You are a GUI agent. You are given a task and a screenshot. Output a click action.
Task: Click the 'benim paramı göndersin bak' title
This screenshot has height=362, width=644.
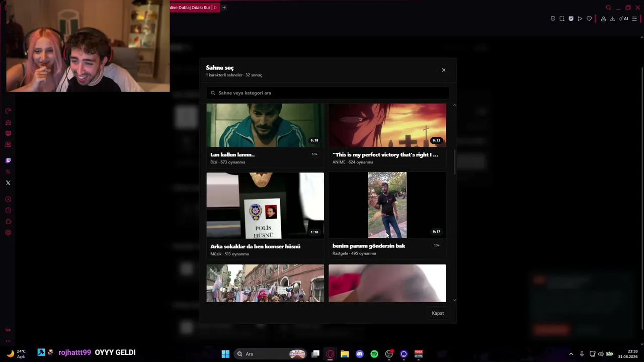point(369,246)
